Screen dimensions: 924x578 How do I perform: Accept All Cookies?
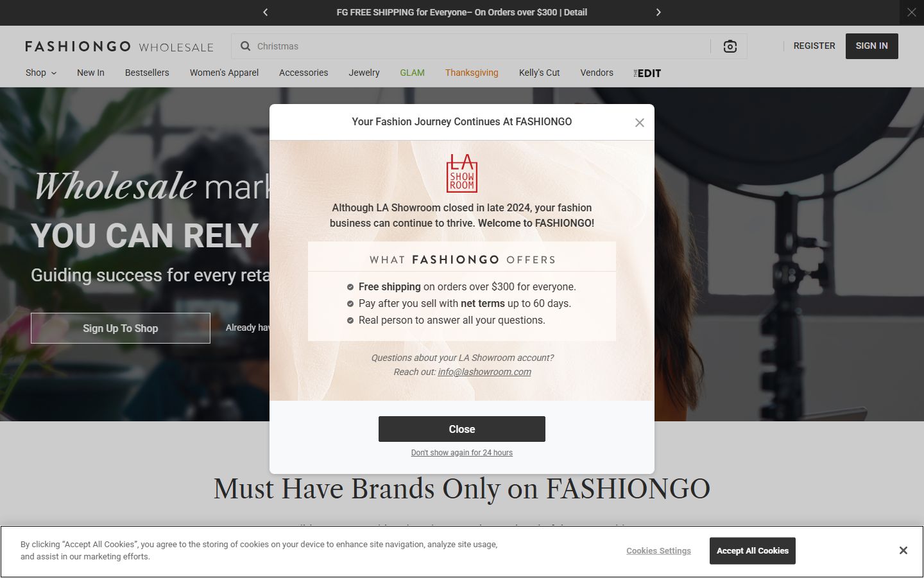[753, 551]
